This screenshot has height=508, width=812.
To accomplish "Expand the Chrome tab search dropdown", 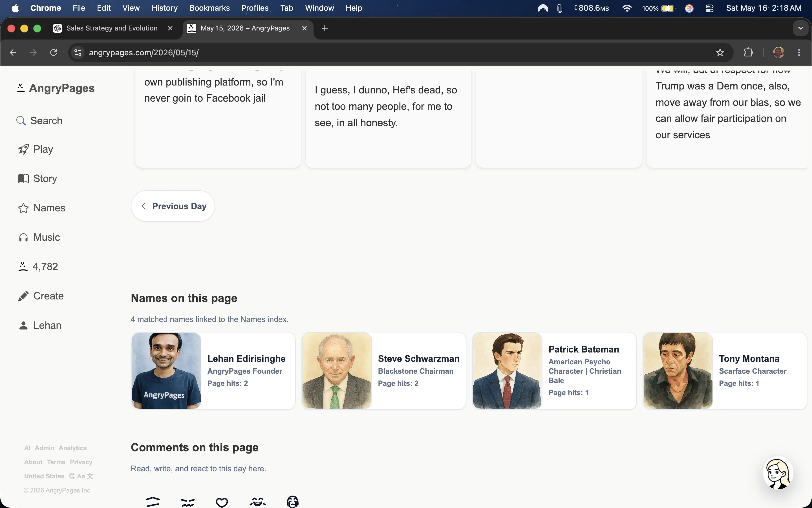I will 801,28.
